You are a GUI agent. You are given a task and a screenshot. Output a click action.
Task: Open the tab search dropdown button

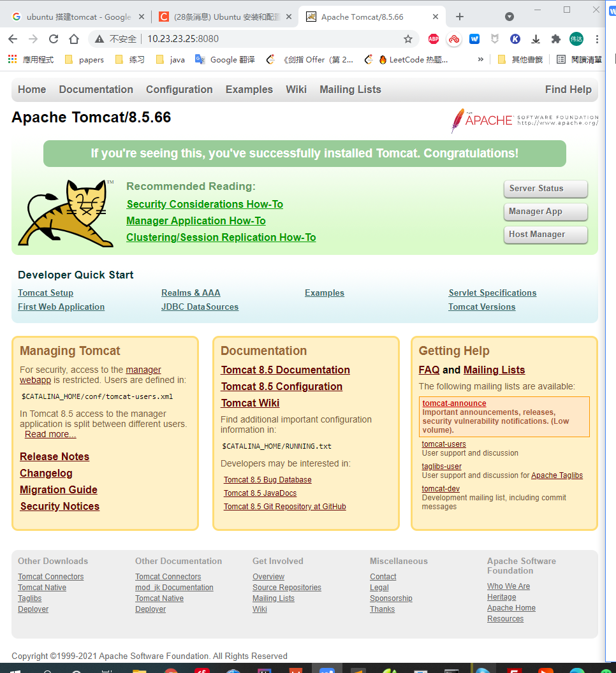[509, 17]
